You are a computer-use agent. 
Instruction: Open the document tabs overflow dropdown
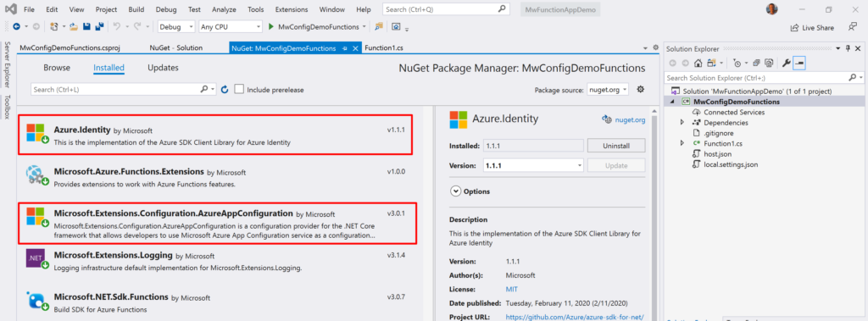(x=645, y=48)
